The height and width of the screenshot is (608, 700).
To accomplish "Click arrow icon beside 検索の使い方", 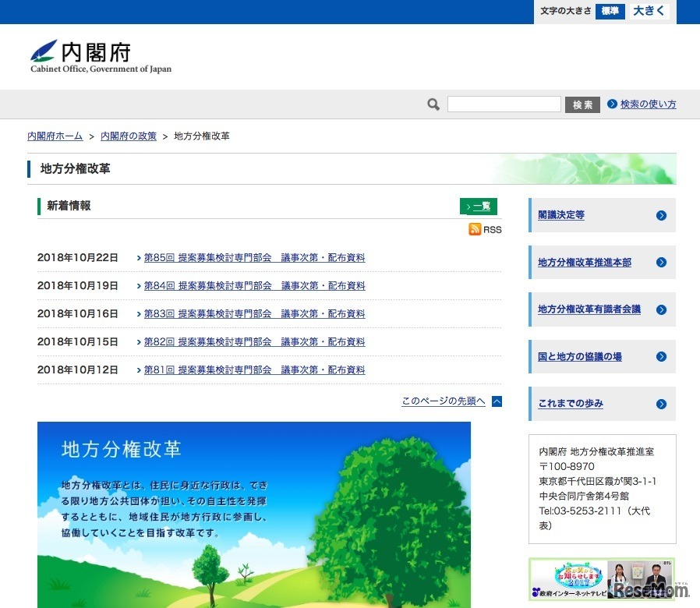I will click(612, 104).
